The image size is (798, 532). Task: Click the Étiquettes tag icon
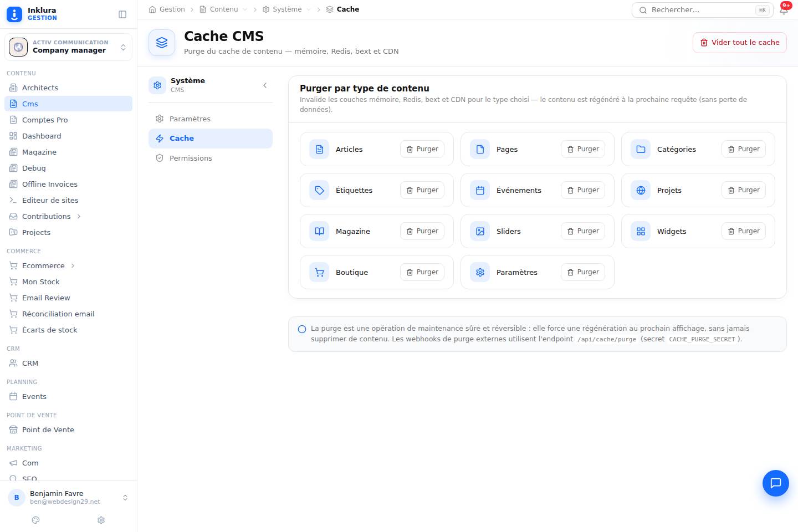[x=319, y=190]
